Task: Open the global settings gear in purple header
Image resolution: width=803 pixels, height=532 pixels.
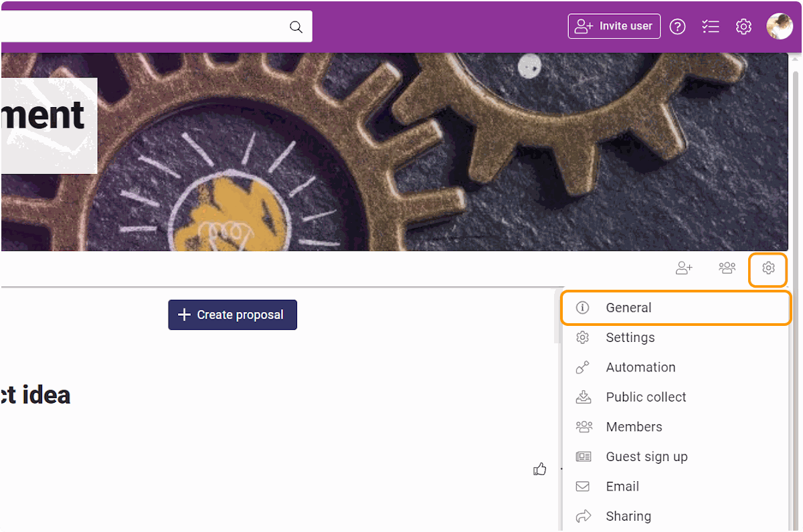Action: [743, 27]
